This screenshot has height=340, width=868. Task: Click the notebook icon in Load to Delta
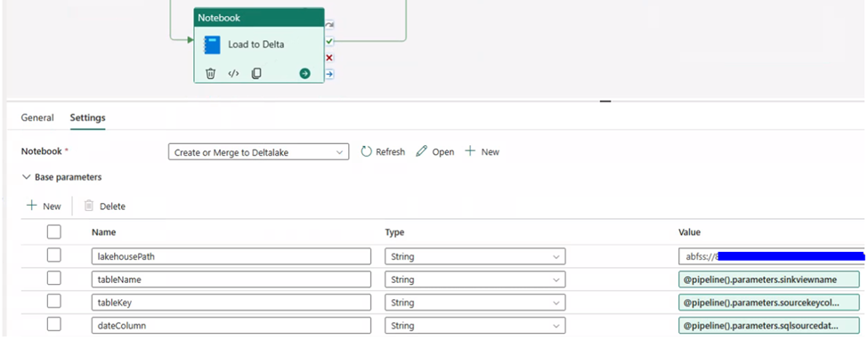[x=212, y=45]
